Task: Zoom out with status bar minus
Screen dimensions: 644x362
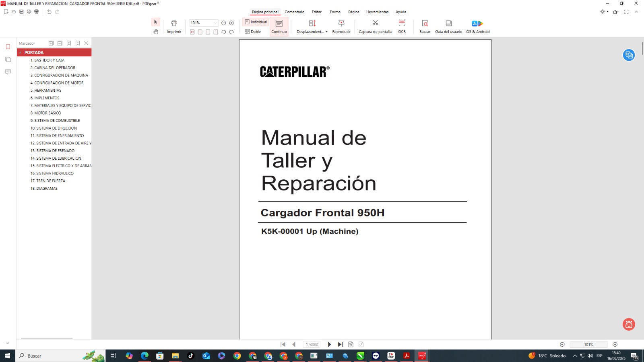Action: pos(562,344)
